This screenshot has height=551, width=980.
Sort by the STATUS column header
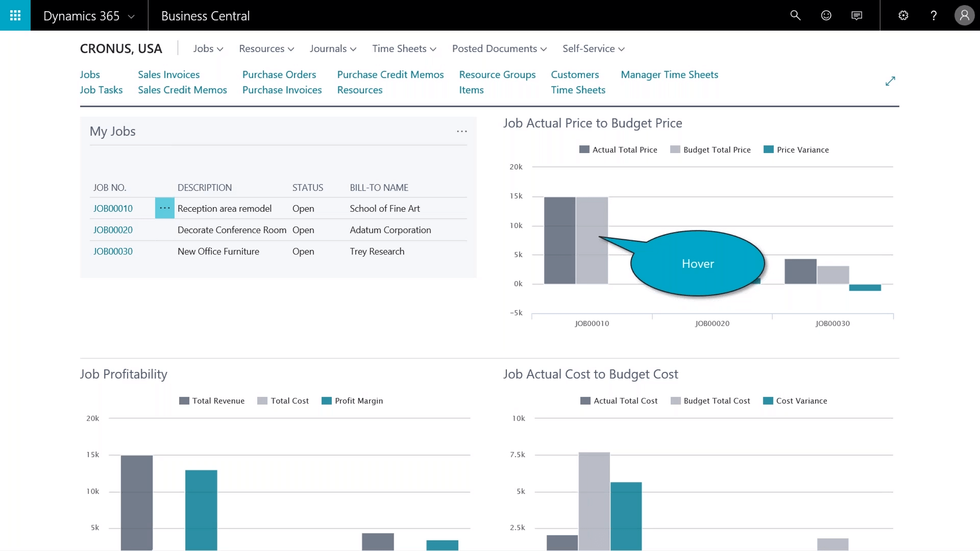tap(308, 187)
